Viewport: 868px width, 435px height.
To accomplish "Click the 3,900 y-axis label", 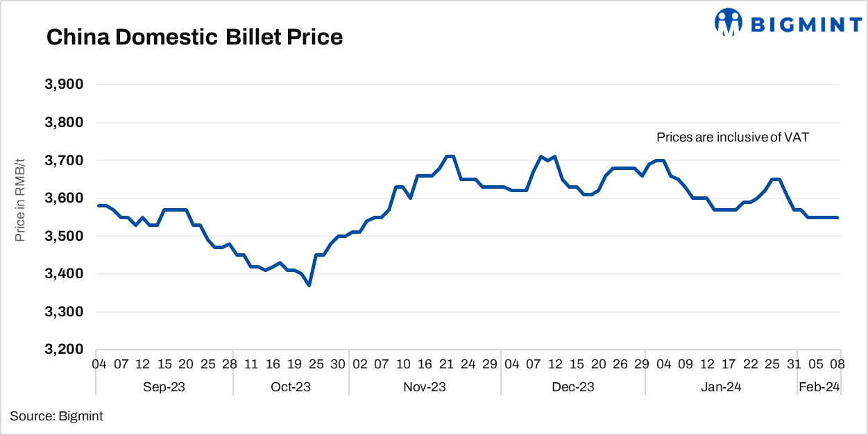I will tap(64, 85).
